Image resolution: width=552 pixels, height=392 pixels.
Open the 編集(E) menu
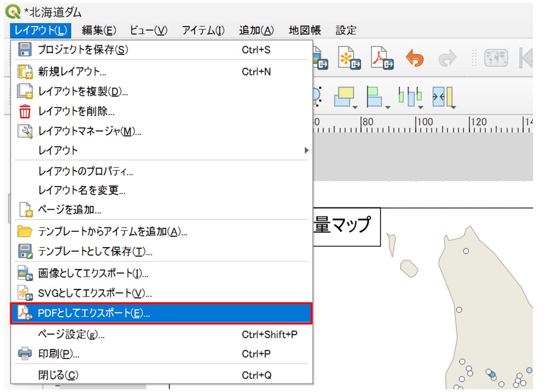tap(99, 30)
